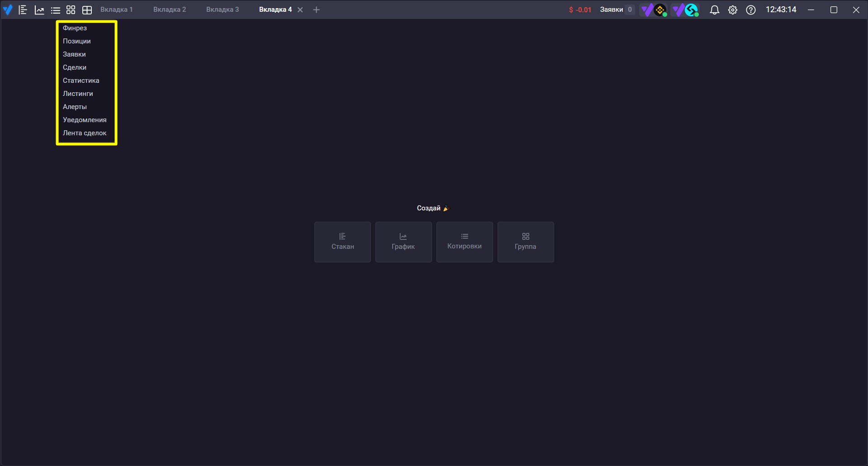
Task: Click the red $ -0.01 balance value
Action: coord(580,10)
